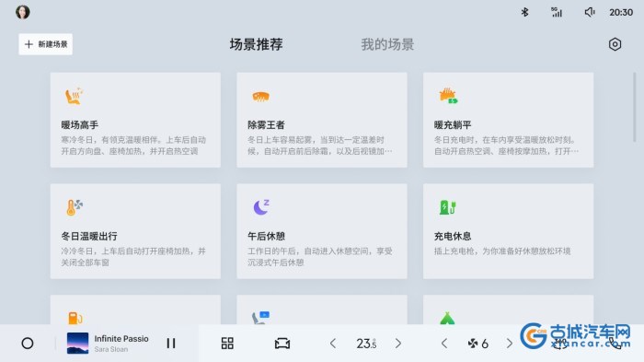Open the 暖场高手 scene title
Viewport: 644px width, 362px height.
point(80,124)
